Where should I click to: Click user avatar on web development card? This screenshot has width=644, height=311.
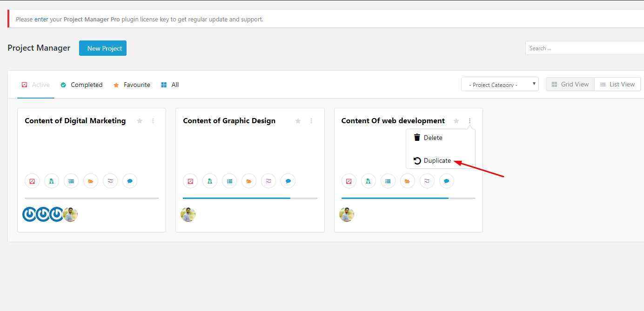(x=347, y=214)
